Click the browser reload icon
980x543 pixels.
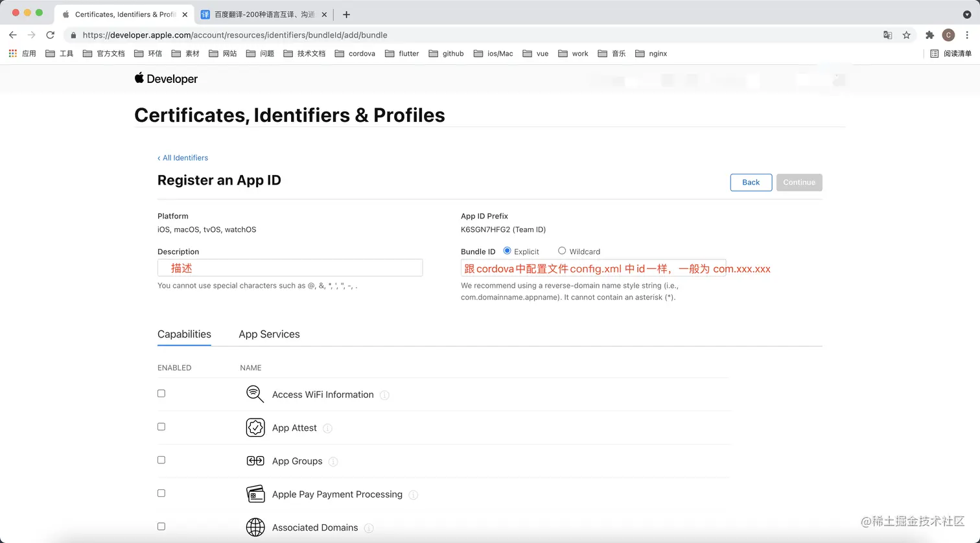click(51, 35)
